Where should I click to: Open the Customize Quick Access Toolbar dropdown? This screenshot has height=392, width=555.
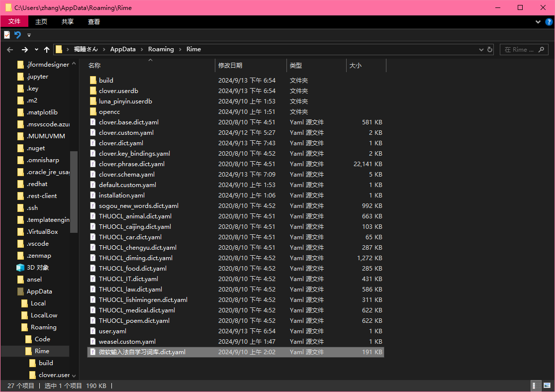(x=29, y=35)
